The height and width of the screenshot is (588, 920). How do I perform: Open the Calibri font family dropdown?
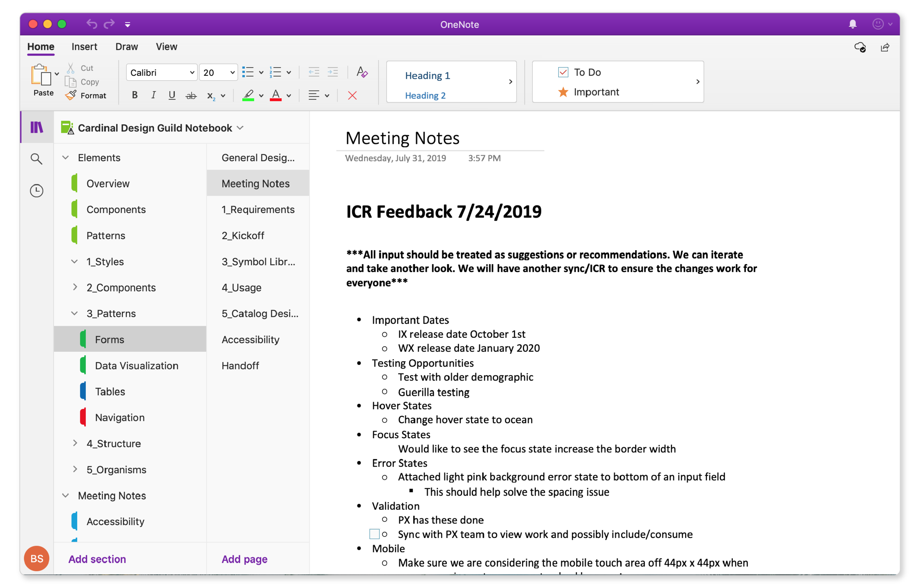click(161, 72)
